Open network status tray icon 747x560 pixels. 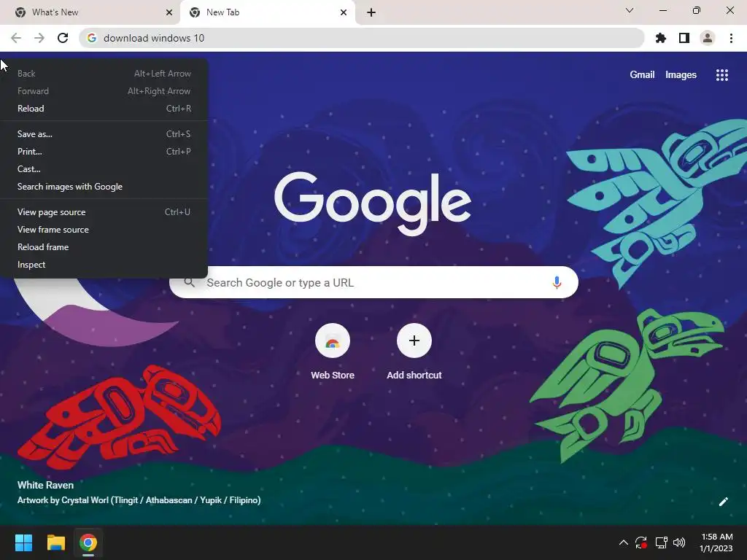pos(661,542)
